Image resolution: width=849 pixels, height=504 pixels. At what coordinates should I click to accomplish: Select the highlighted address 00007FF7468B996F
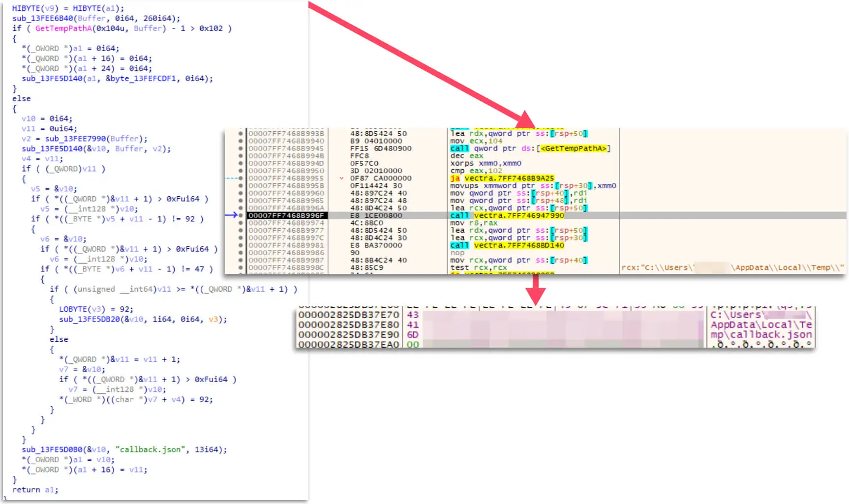286,215
